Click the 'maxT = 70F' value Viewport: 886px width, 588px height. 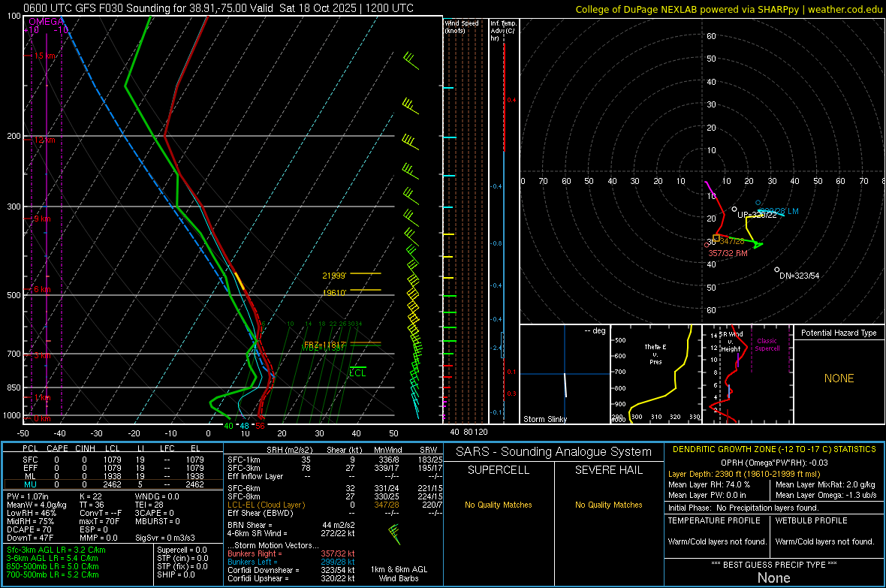coord(99,521)
